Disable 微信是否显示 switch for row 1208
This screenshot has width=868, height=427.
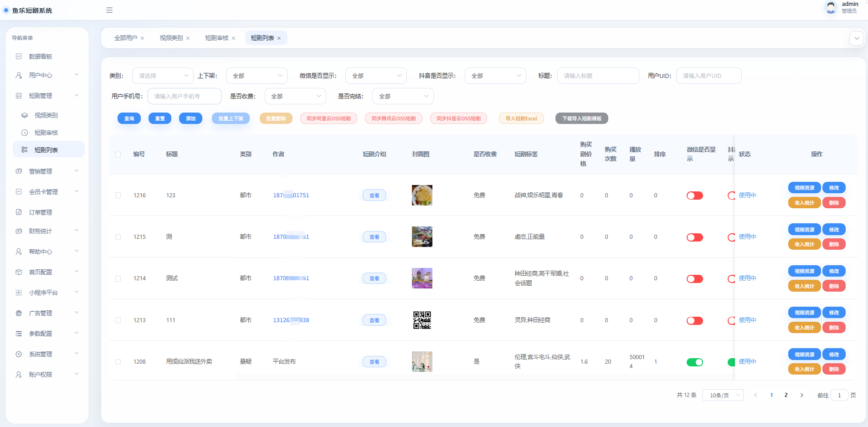(694, 362)
